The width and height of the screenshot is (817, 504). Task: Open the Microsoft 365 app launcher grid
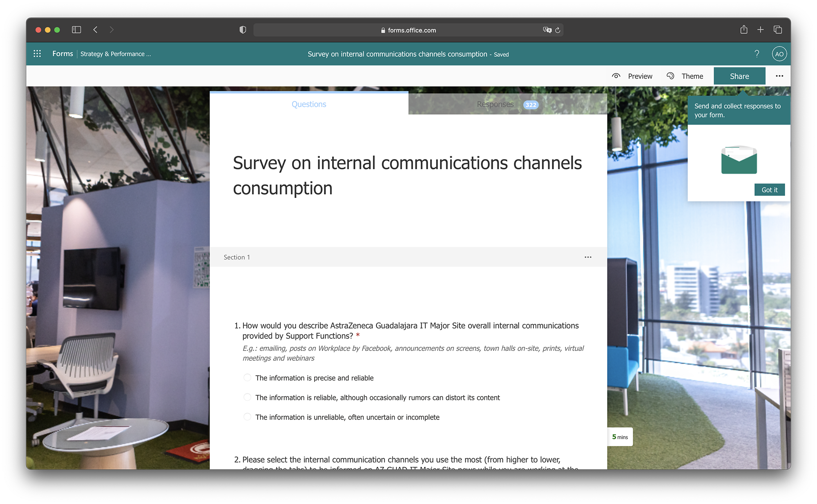[x=37, y=54]
